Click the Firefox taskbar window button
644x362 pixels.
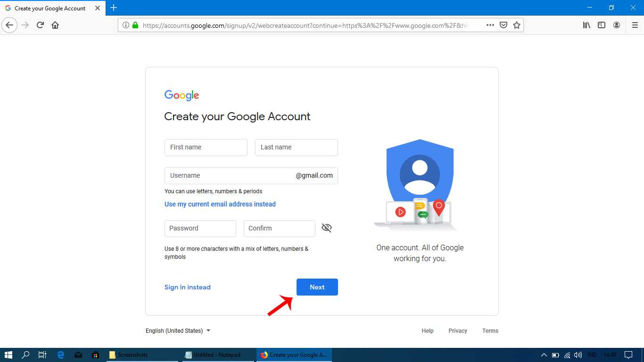(294, 355)
